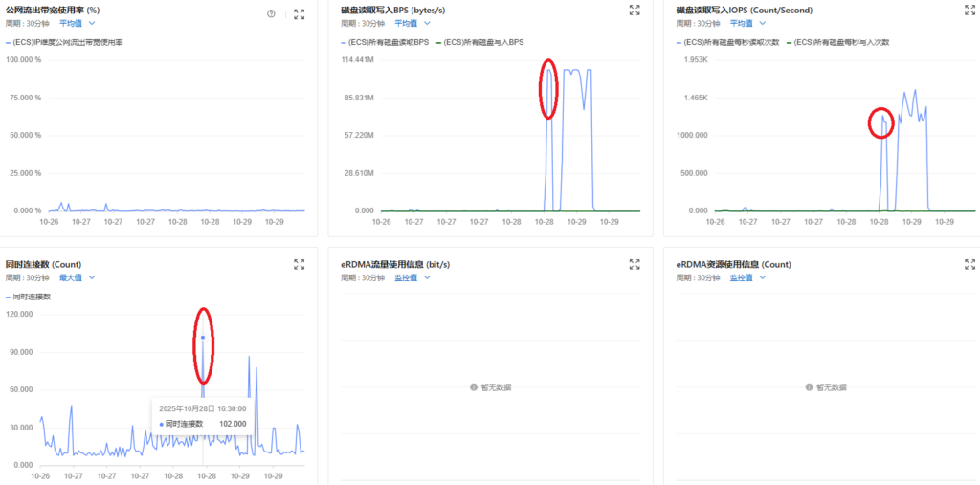Click the 75.000 % axis label
This screenshot has height=485, width=980.
click(26, 98)
